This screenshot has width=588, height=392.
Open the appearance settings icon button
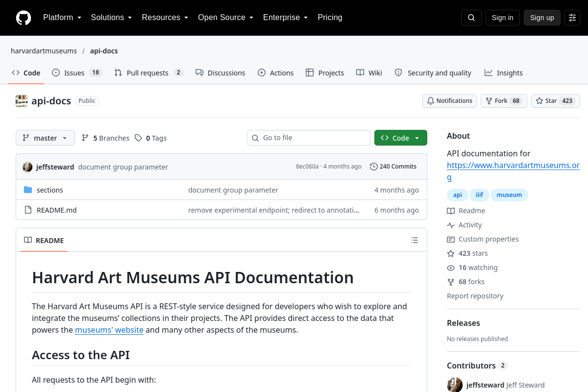[x=572, y=18]
